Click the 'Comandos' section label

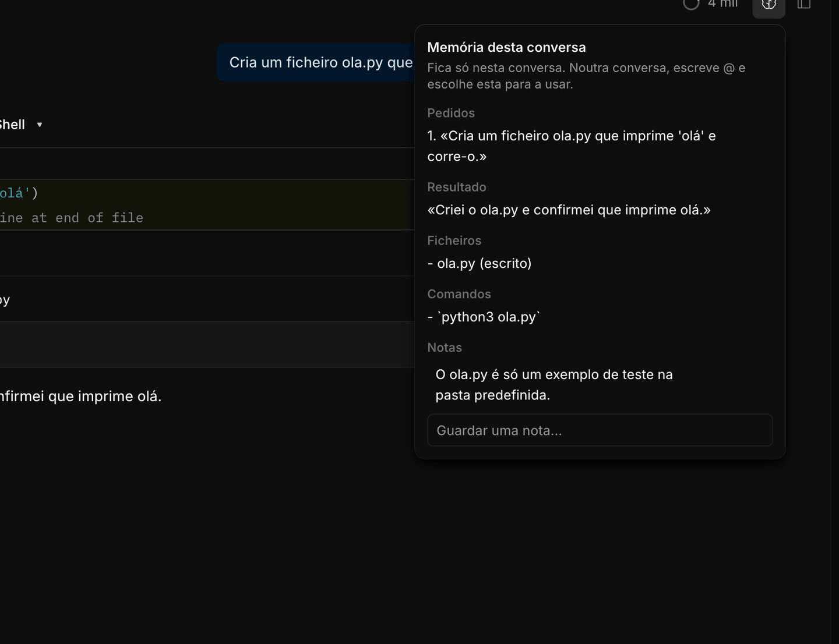pyautogui.click(x=459, y=294)
